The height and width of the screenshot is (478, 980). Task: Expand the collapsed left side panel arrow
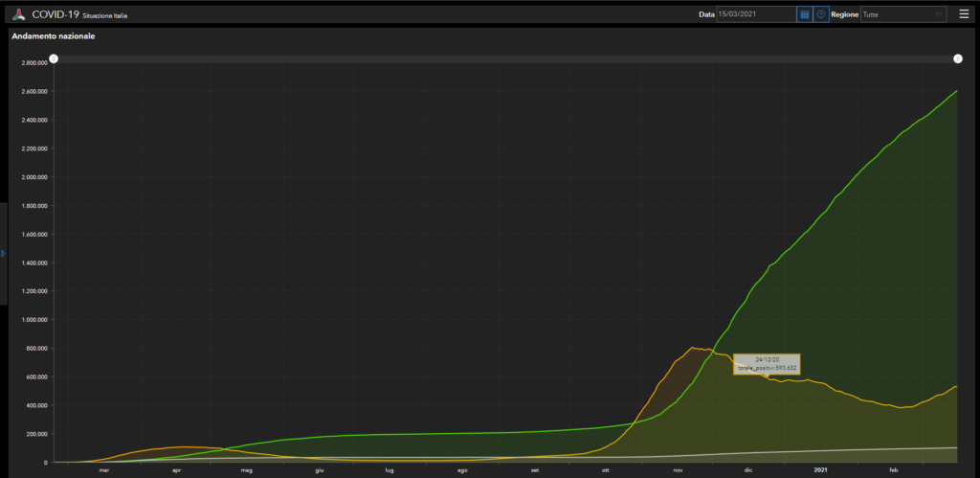click(3, 254)
